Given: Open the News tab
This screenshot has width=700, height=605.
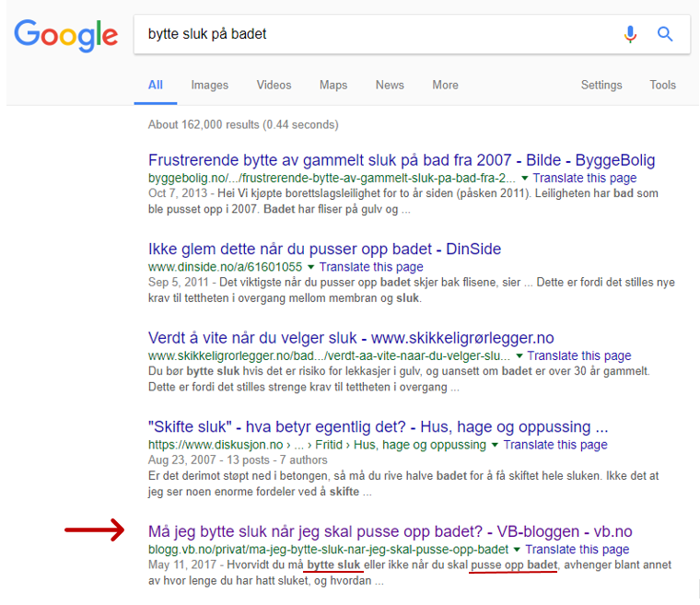Looking at the screenshot, I should (390, 85).
